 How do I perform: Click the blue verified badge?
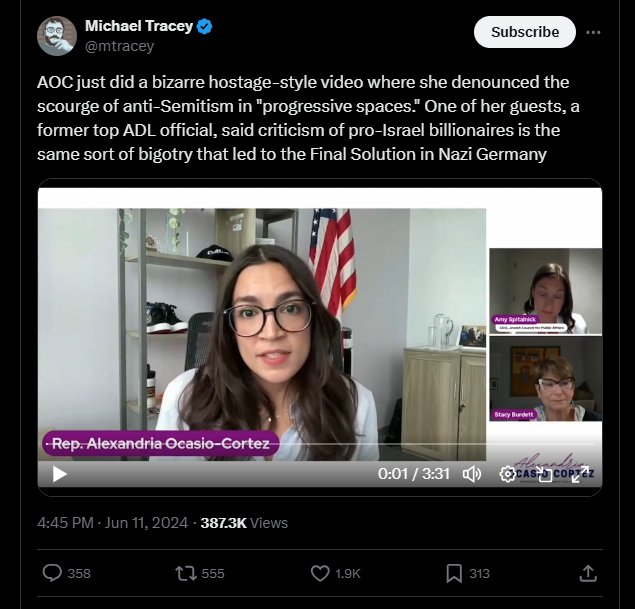(205, 26)
